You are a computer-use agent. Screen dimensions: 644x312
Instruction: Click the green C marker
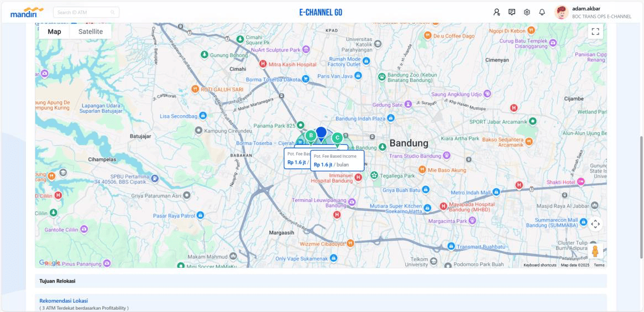click(337, 138)
